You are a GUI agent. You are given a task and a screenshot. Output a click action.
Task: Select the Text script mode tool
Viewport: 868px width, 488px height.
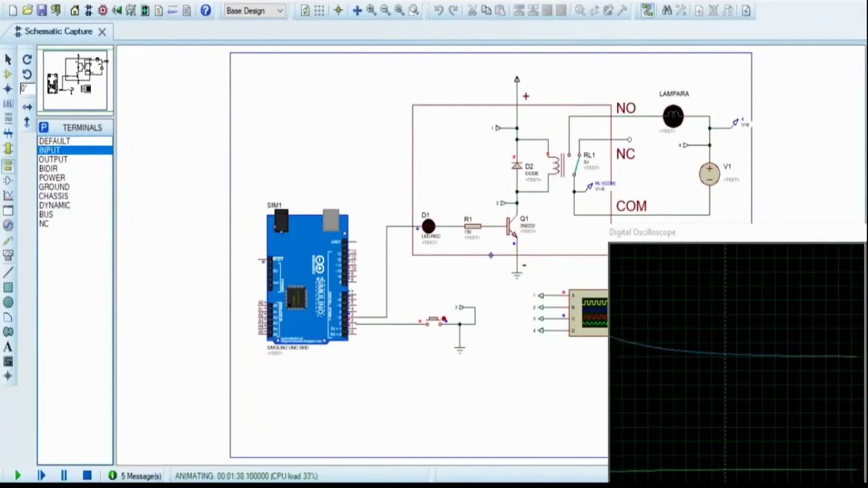[x=8, y=118]
